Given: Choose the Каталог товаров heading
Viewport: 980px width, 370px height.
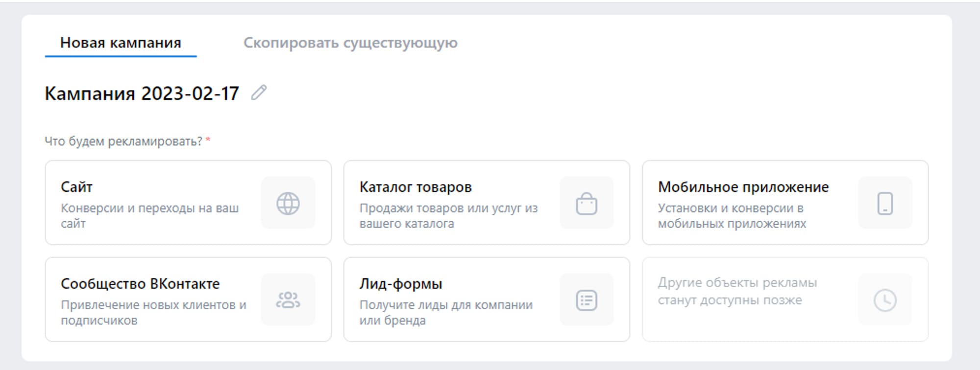Looking at the screenshot, I should tap(415, 187).
